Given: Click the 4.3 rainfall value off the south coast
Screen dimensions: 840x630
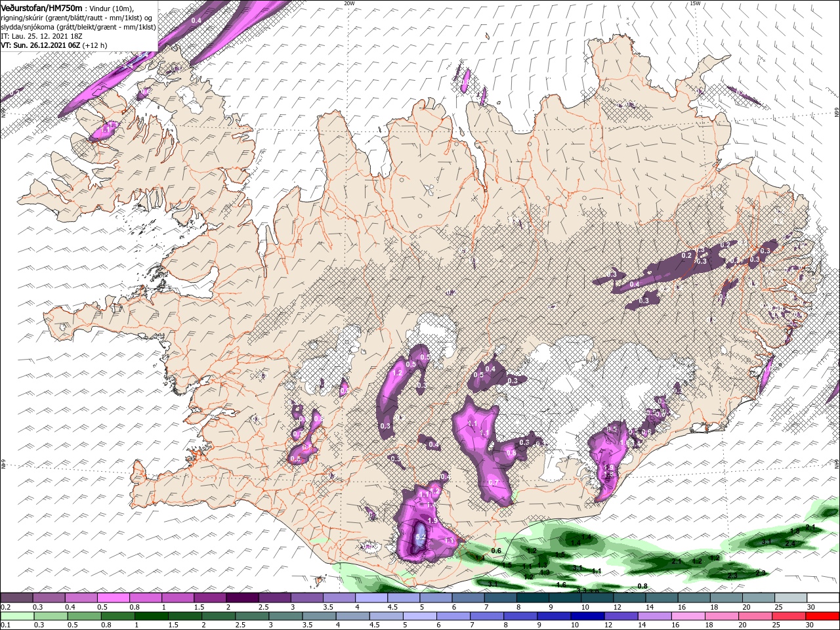Looking at the screenshot, I should (x=544, y=572).
